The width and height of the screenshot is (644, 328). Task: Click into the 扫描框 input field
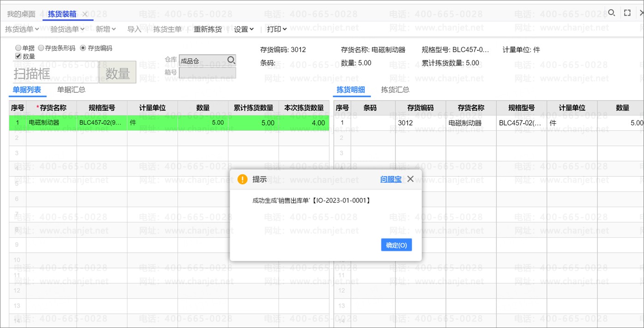tap(53, 73)
